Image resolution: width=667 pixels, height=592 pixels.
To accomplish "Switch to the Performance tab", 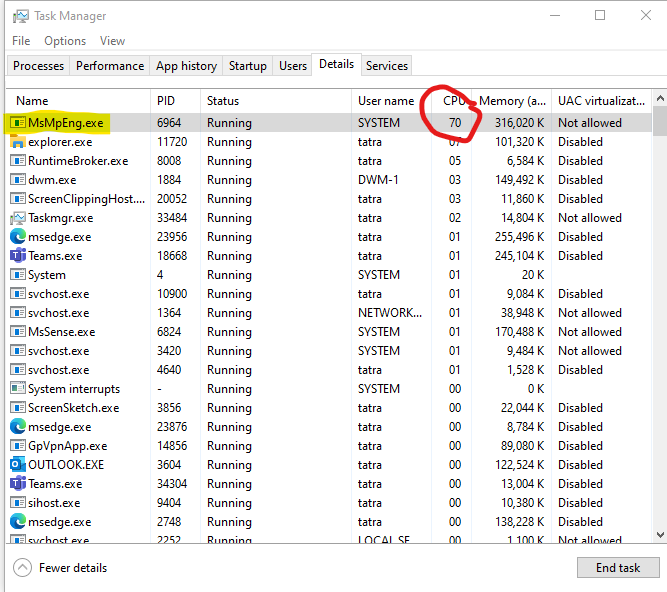I will (110, 66).
